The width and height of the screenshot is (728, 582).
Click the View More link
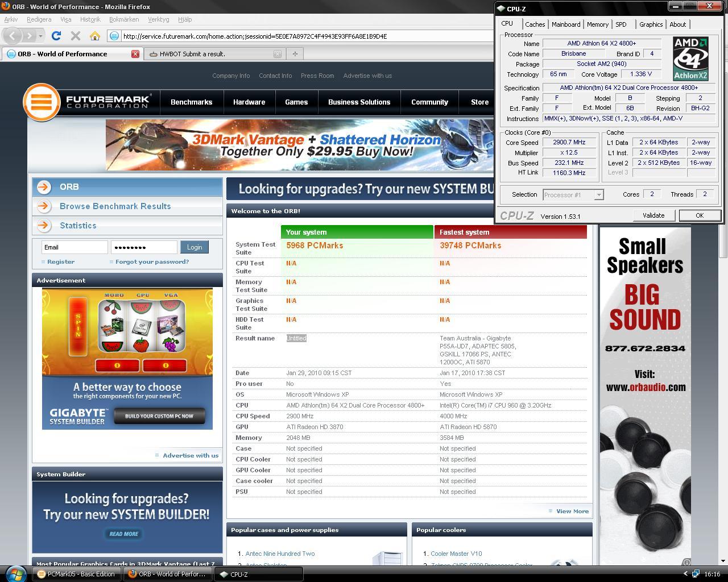coord(572,511)
